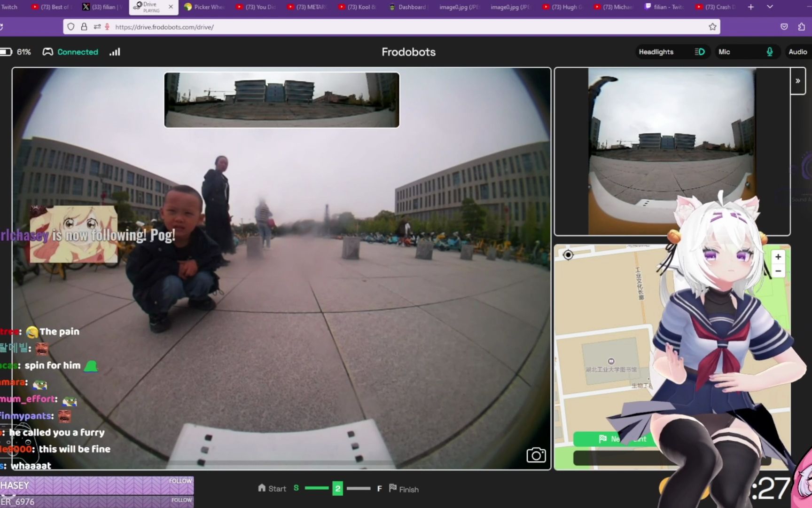812x508 pixels.
Task: Switch to the Picker Wheel tab
Action: tap(204, 7)
